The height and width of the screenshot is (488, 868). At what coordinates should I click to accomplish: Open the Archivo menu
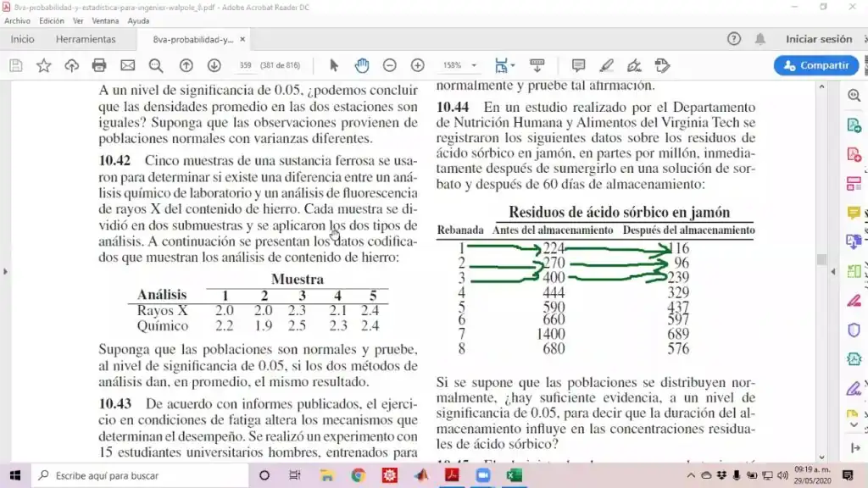pos(17,20)
